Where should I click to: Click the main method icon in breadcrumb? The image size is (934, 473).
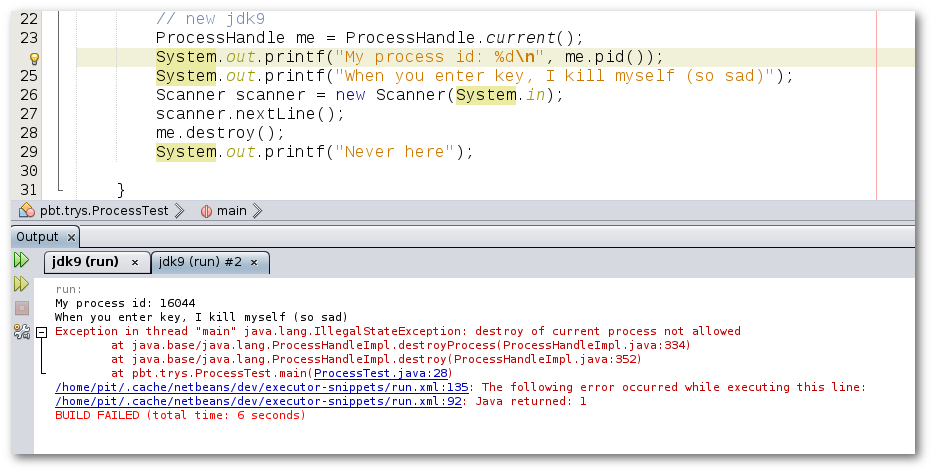[206, 211]
